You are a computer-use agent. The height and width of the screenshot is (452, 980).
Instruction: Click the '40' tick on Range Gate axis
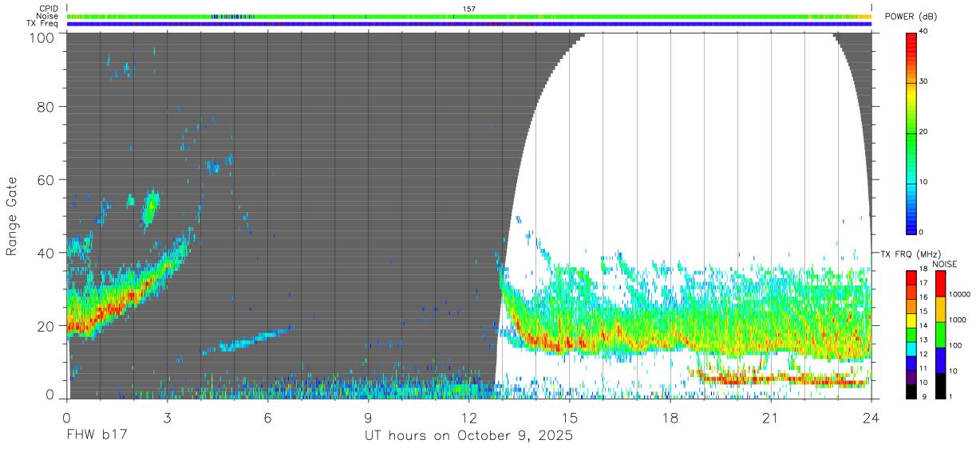pos(45,254)
